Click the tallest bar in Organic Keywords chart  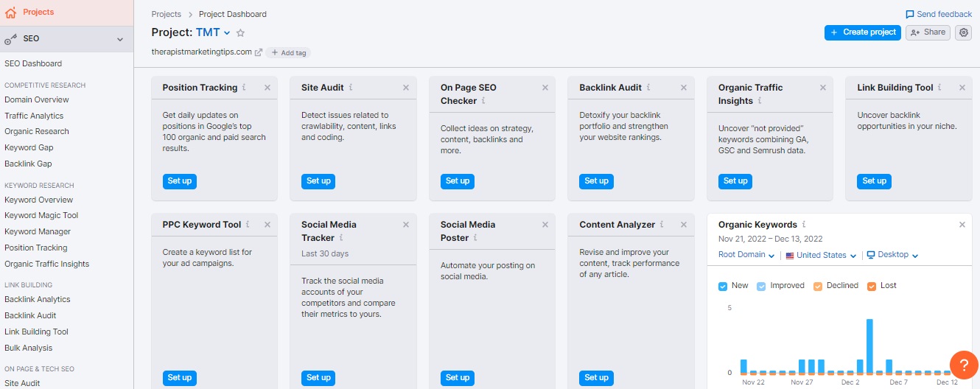tap(869, 346)
